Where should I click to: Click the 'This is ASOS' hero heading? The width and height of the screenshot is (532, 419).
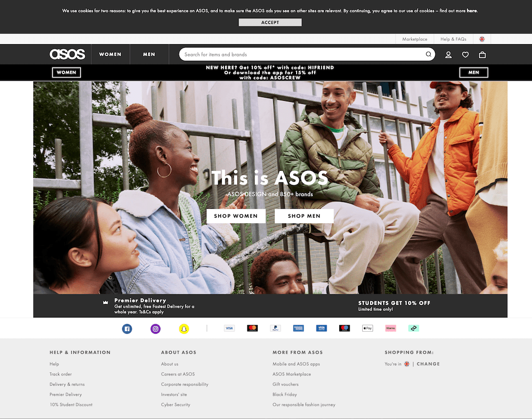pyautogui.click(x=270, y=178)
